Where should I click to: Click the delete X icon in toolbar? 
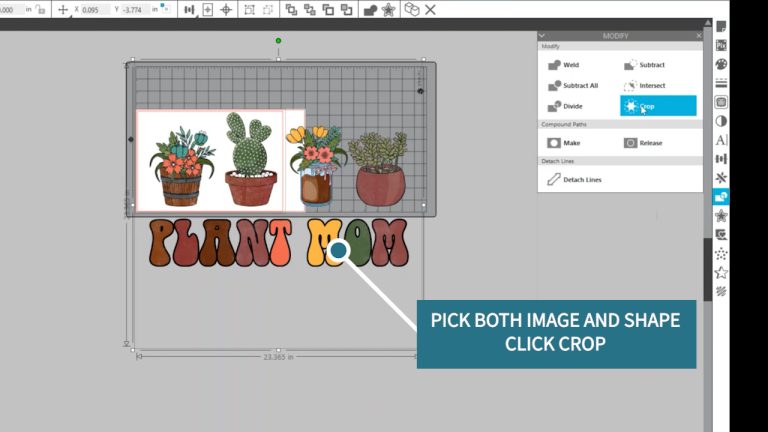point(430,9)
